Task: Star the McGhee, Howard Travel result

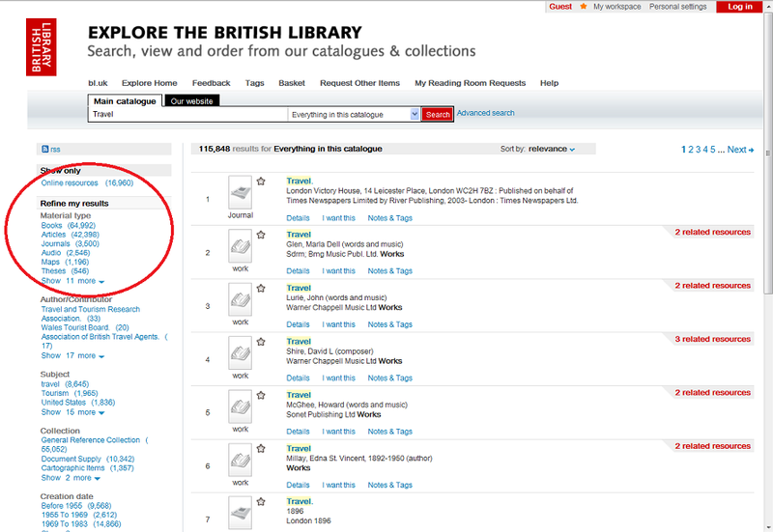Action: pyautogui.click(x=261, y=395)
